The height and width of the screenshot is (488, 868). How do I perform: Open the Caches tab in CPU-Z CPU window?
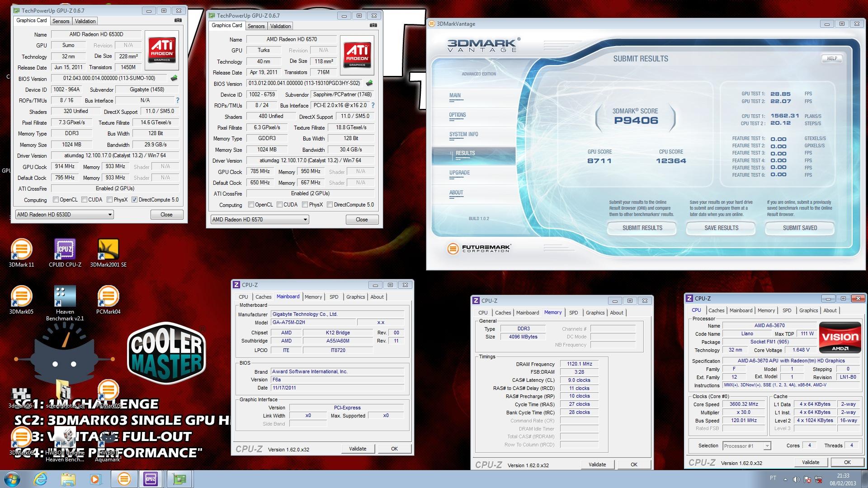click(x=716, y=310)
